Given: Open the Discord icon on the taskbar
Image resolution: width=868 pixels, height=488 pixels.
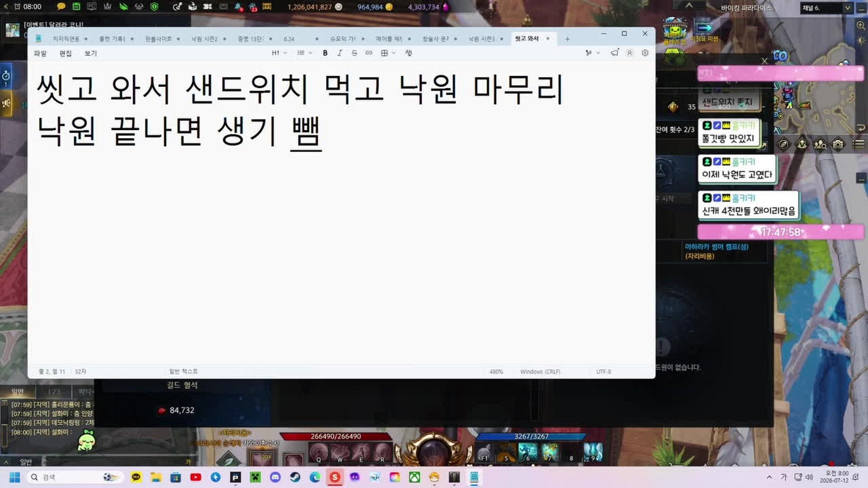Looking at the screenshot, I should coord(275,477).
